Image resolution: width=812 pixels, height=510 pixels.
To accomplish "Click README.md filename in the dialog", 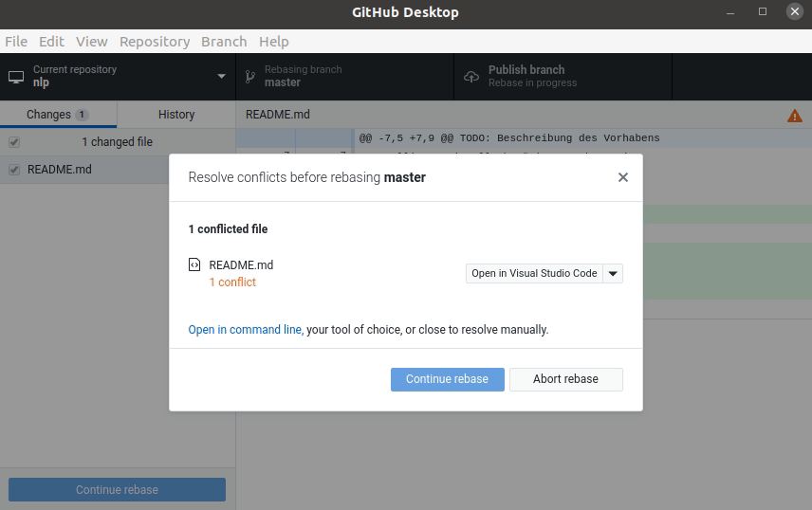I will point(241,265).
